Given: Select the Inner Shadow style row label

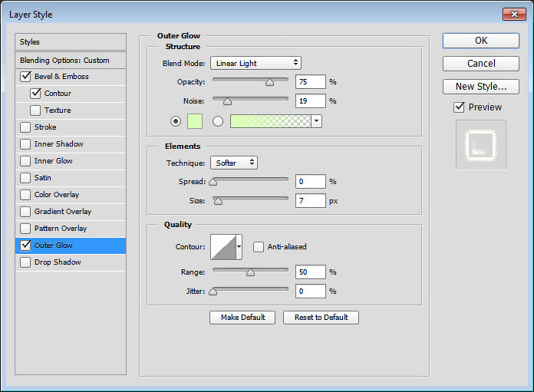Looking at the screenshot, I should (58, 144).
